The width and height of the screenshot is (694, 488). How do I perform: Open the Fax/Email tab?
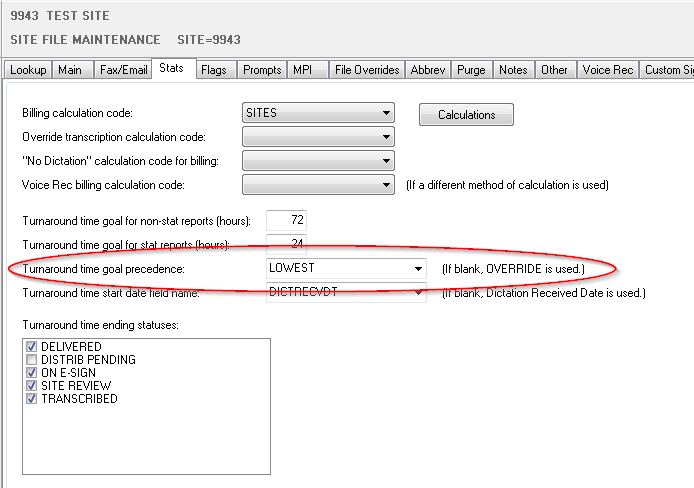coord(123,70)
